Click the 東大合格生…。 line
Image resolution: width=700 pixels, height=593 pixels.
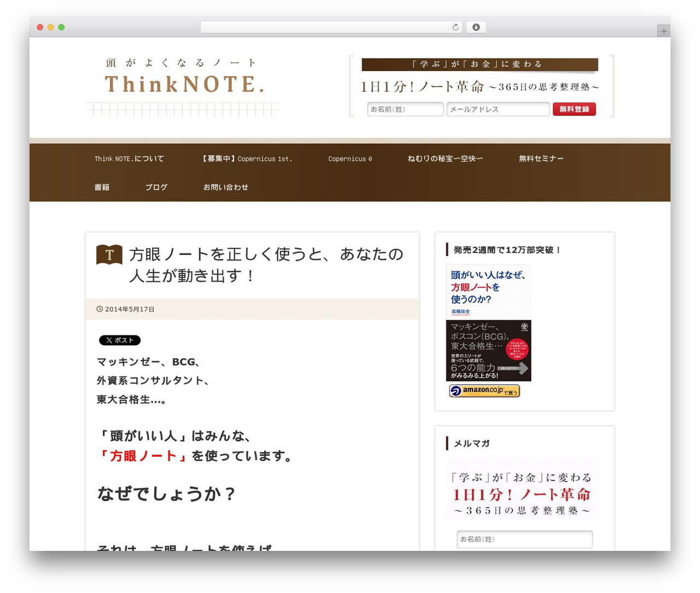132,400
